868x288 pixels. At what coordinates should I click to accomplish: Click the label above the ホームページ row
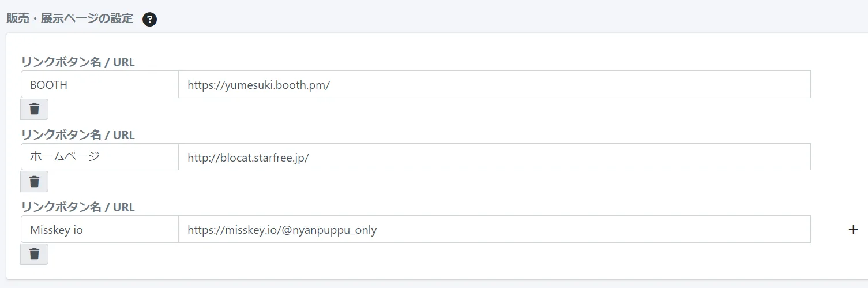pyautogui.click(x=78, y=135)
